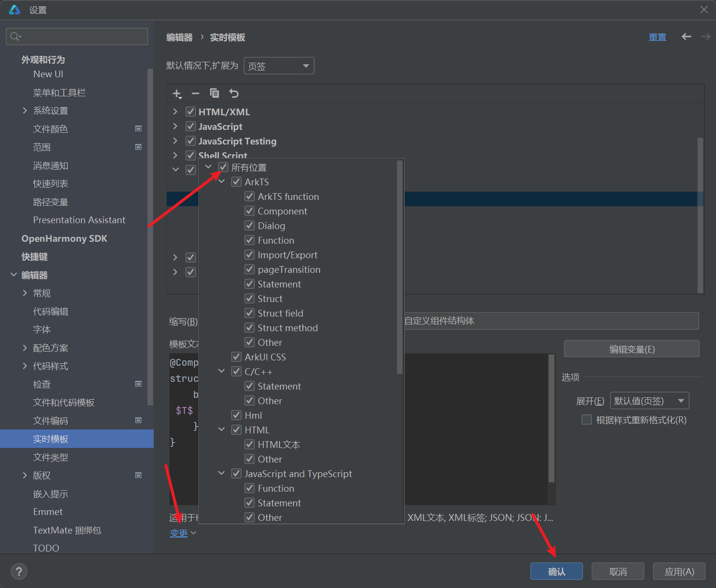Enable 根据样式重新格式化 checkbox
This screenshot has width=716, height=588.
[x=587, y=420]
